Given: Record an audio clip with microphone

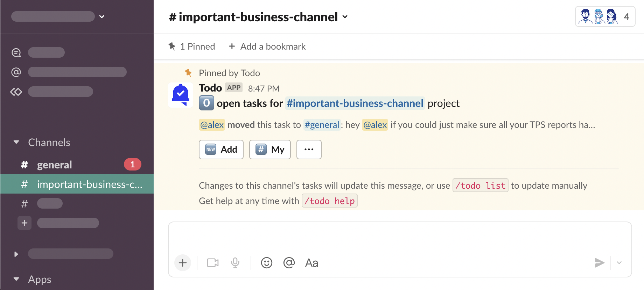Looking at the screenshot, I should 235,263.
